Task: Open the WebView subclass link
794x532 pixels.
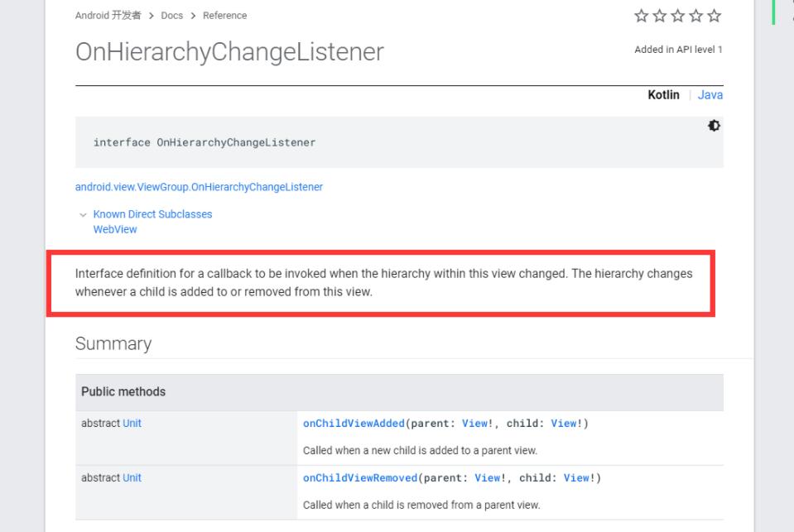Action: 115,229
